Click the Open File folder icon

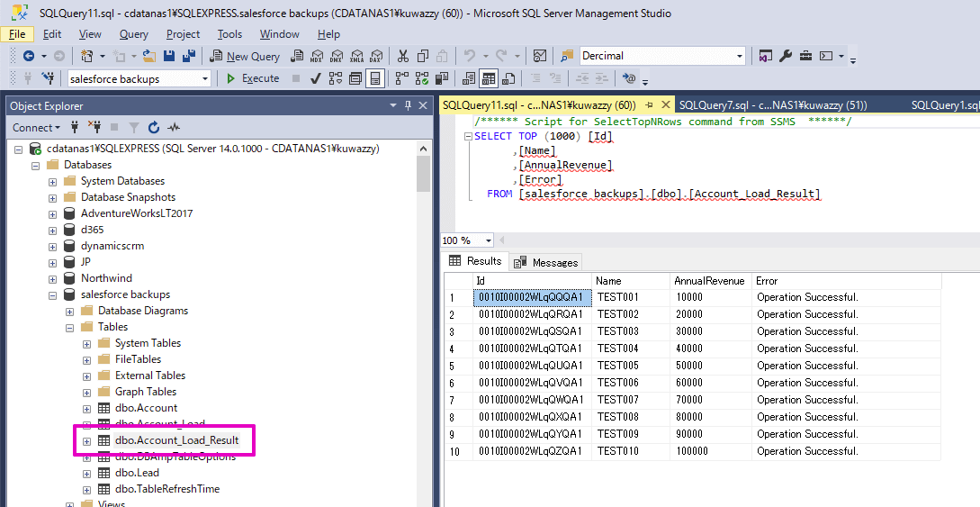[148, 56]
